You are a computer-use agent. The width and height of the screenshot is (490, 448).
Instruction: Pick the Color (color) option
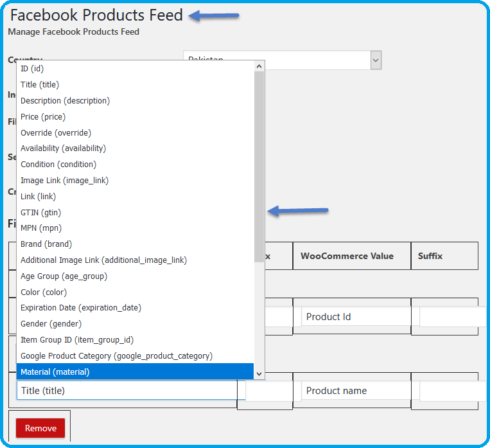pos(135,292)
